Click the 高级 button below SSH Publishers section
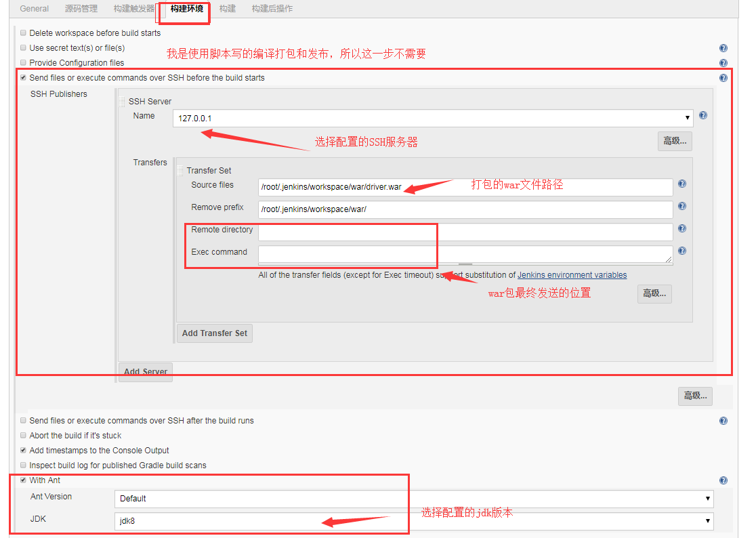Screen dimensions: 756x538 [x=695, y=396]
